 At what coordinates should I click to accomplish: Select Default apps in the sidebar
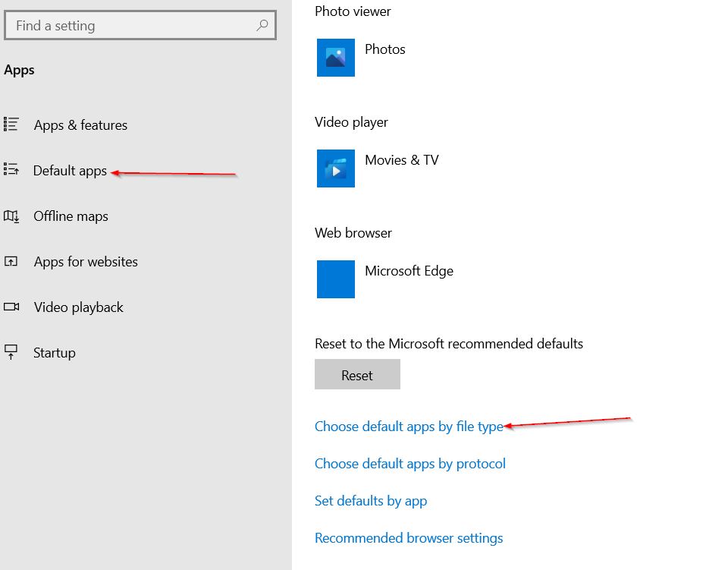(x=70, y=171)
